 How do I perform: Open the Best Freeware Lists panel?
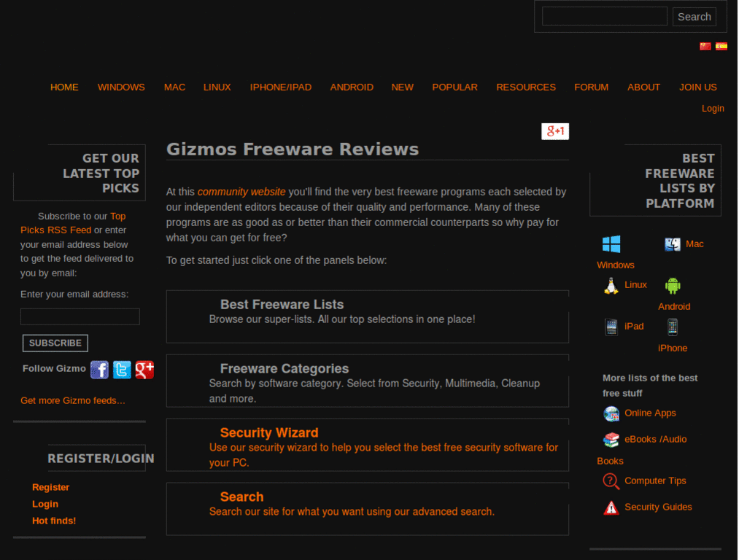(x=368, y=316)
